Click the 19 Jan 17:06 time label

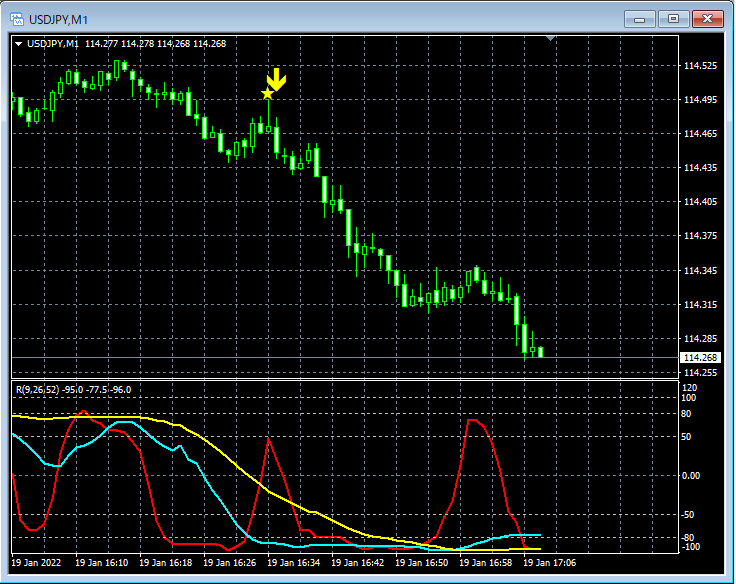551,563
